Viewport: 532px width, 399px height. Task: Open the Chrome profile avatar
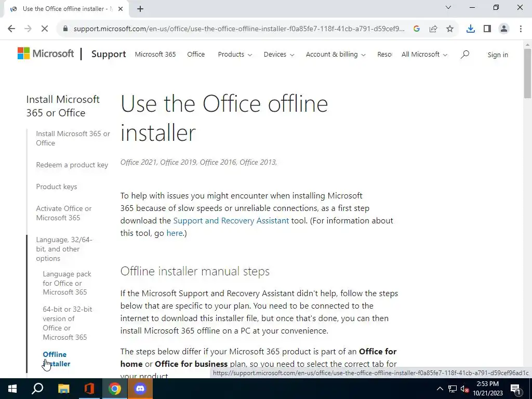pos(504,29)
